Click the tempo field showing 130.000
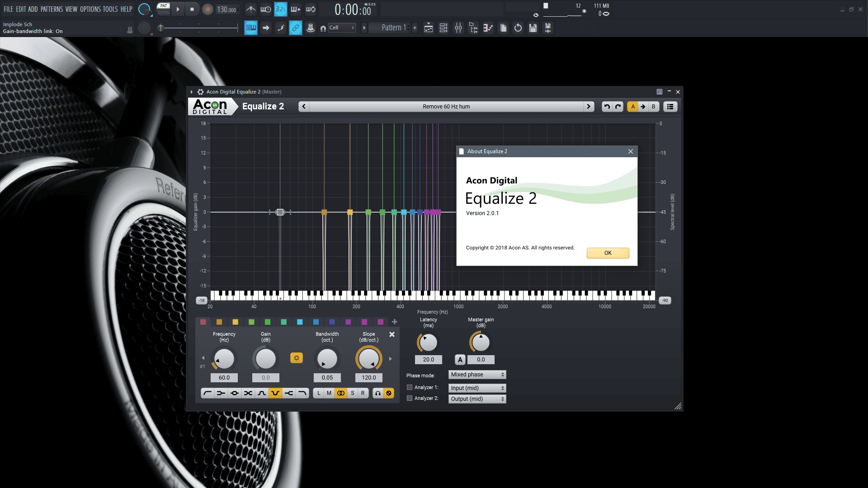The height and width of the screenshot is (488, 868). [227, 9]
